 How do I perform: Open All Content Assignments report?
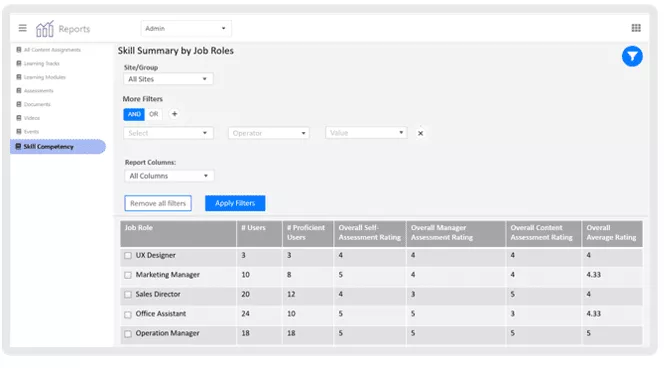coord(52,50)
